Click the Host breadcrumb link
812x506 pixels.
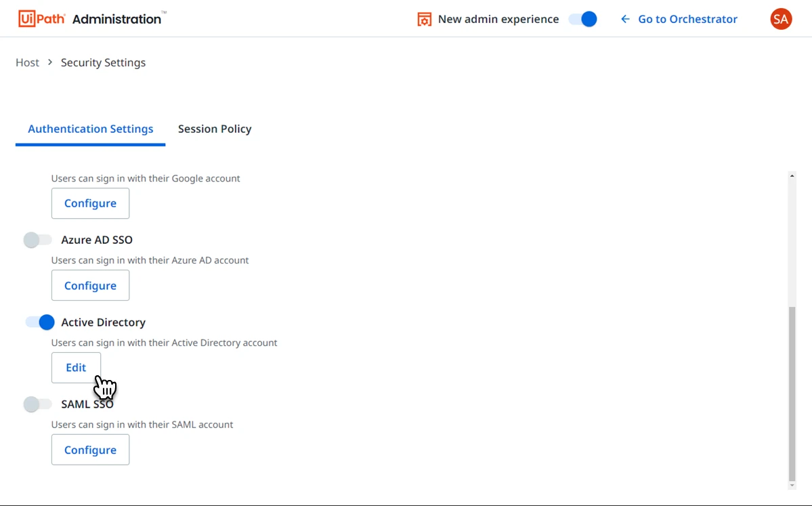point(28,63)
